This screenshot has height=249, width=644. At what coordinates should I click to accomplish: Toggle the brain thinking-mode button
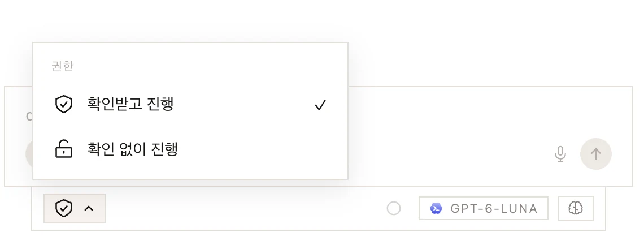576,208
